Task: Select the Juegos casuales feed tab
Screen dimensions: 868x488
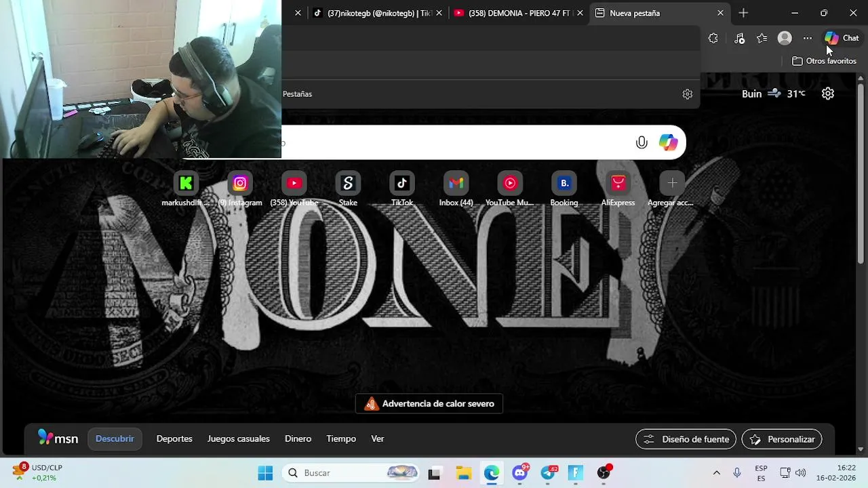Action: pyautogui.click(x=239, y=439)
